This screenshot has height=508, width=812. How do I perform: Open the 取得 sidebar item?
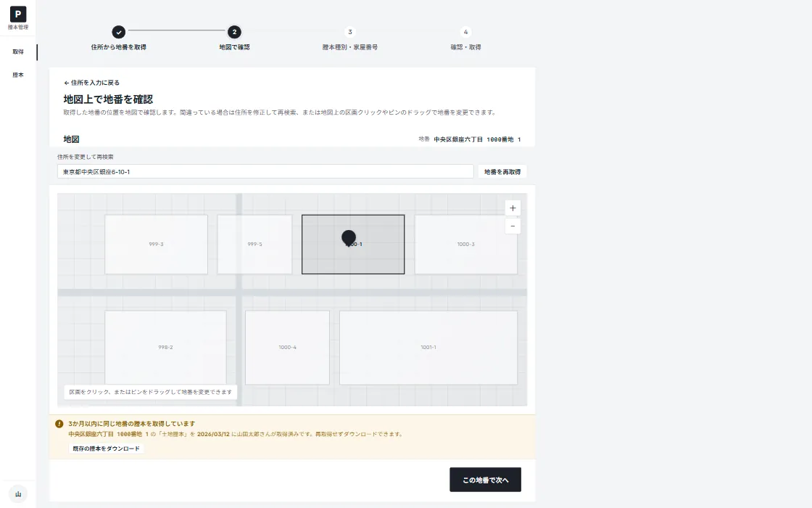(18, 52)
